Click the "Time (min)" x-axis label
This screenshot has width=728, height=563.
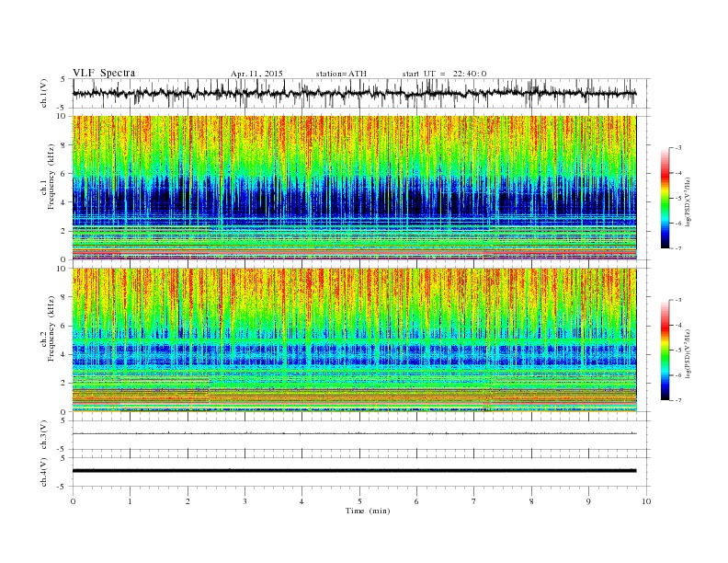368,511
